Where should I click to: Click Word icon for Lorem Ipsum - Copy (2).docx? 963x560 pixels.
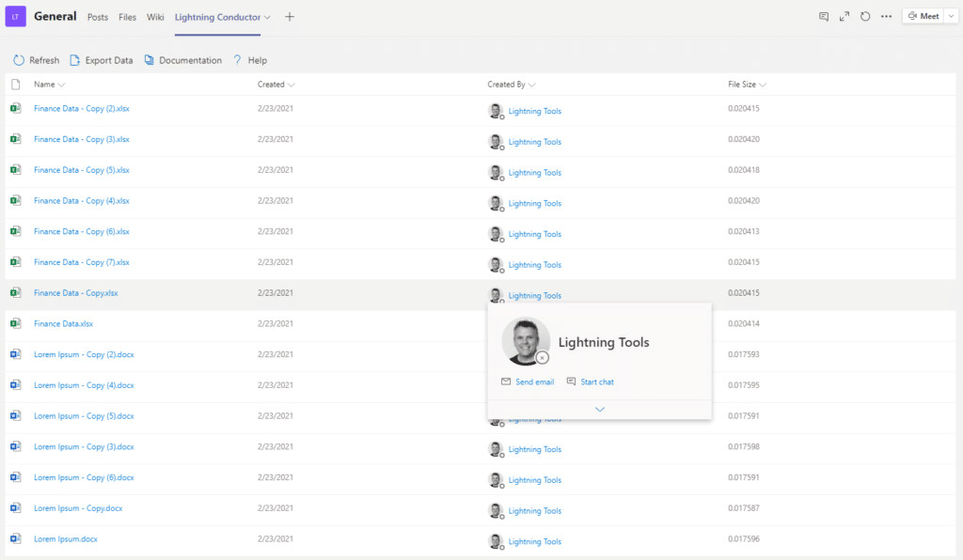click(x=15, y=354)
